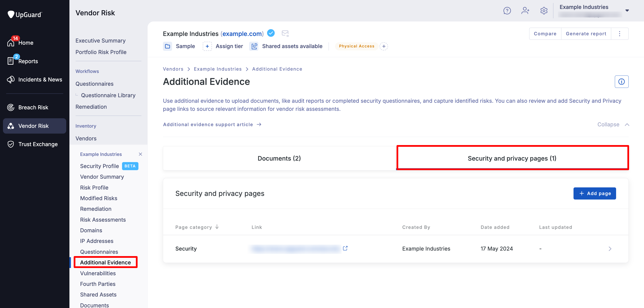Screen dimensions: 644x308
Task: Click Generate report button
Action: 586,34
